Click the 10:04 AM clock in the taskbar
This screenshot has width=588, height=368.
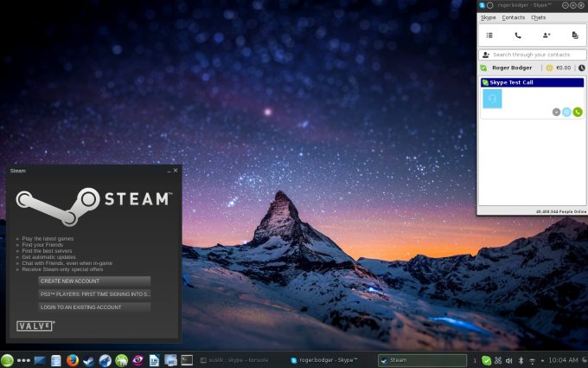(563, 360)
